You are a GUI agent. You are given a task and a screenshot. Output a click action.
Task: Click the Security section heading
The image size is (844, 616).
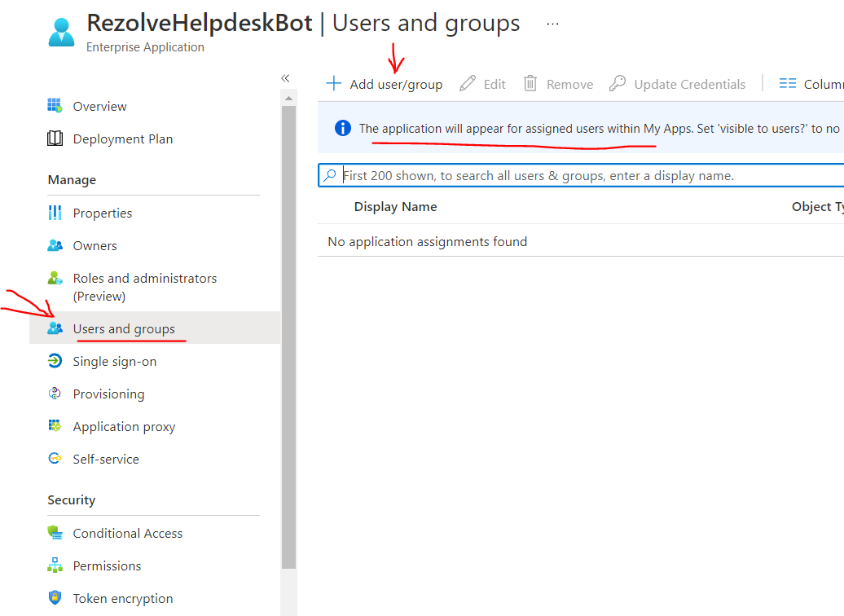pos(71,500)
